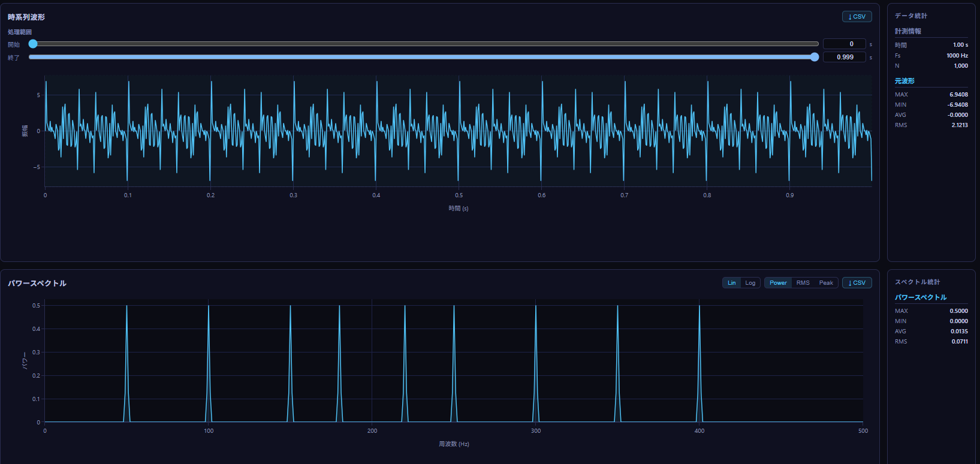The image size is (980, 464).
Task: Click the end (終了) range slider handle
Action: [815, 57]
